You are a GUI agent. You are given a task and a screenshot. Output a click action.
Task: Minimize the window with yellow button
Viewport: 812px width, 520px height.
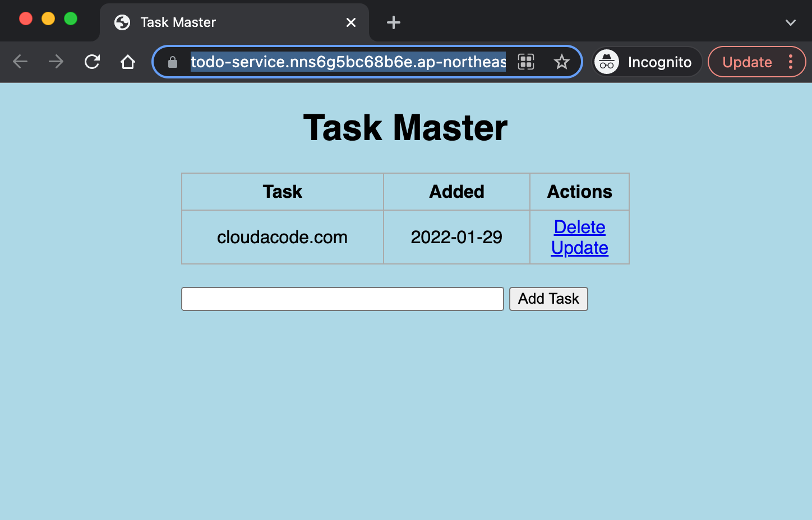pyautogui.click(x=48, y=18)
